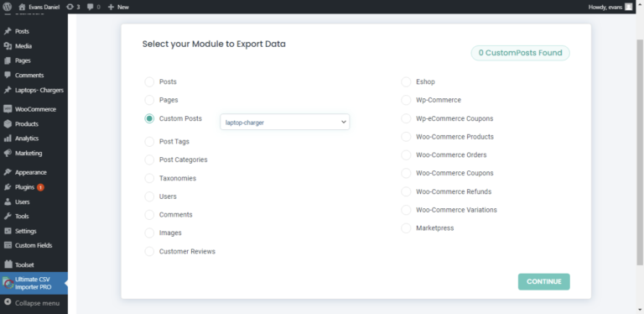Click the user avatar beside Howdy, evans
Image resolution: width=644 pixels, height=314 pixels.
(x=628, y=7)
